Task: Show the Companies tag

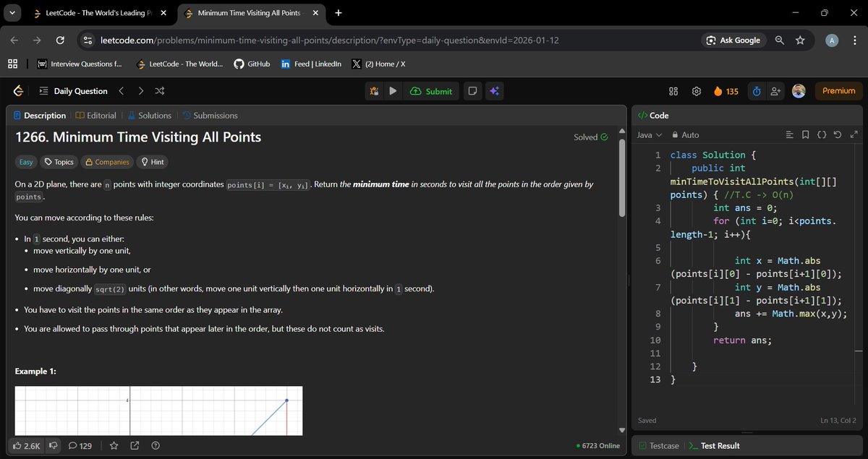Action: pos(107,162)
